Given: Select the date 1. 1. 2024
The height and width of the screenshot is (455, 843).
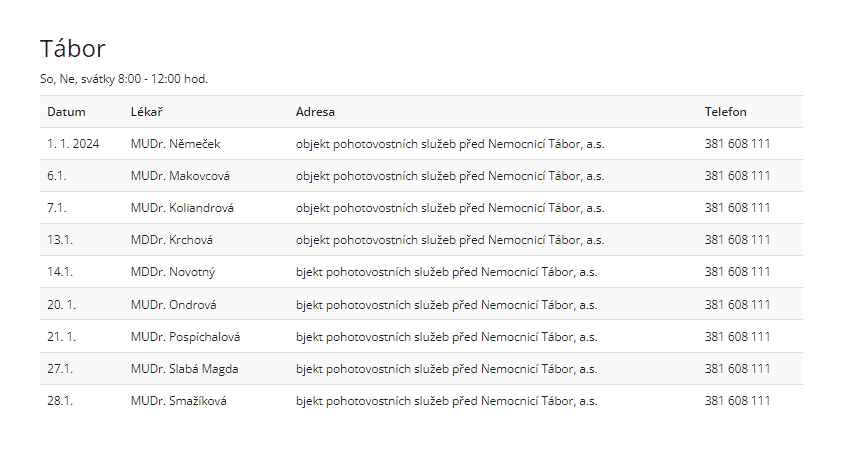Looking at the screenshot, I should [x=73, y=144].
